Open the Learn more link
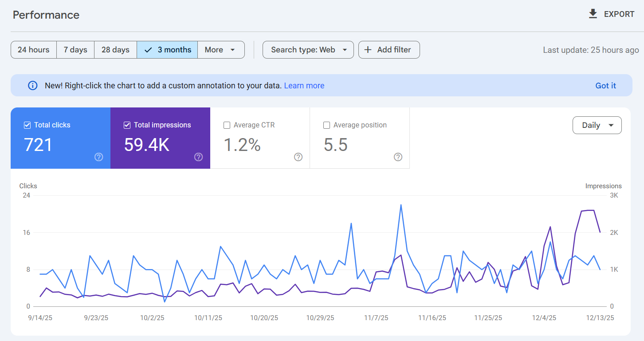 [x=304, y=86]
